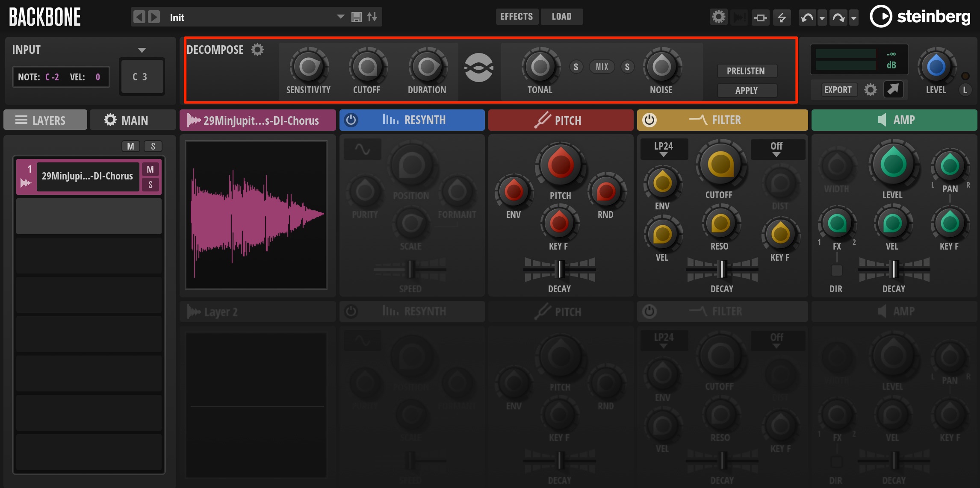Select the 29MinJupit sample section header

tap(258, 120)
